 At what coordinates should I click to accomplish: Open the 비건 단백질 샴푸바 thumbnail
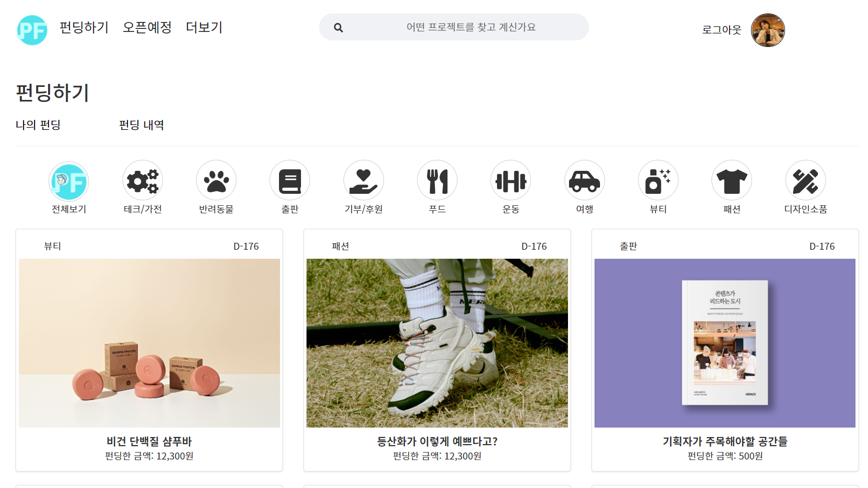tap(149, 343)
